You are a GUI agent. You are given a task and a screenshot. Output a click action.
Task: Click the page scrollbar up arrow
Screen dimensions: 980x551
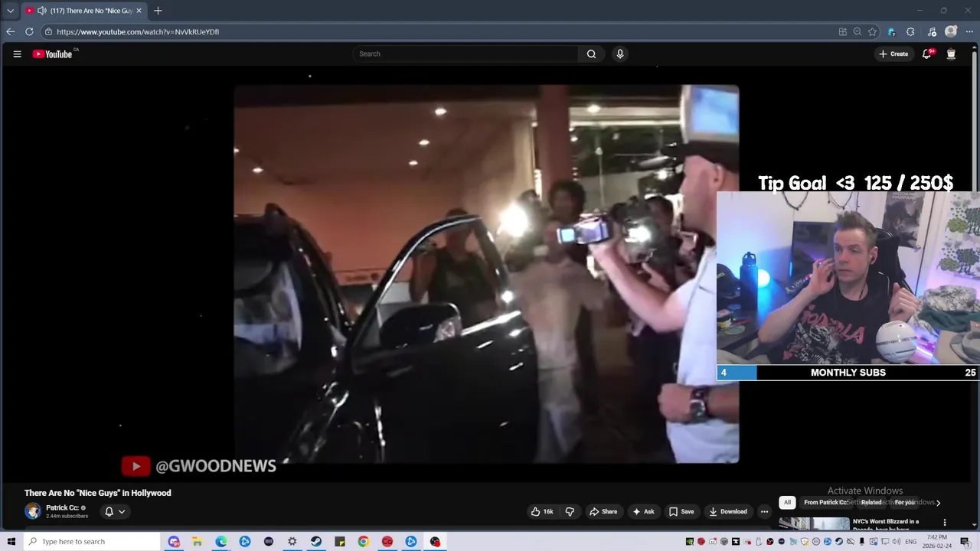coord(975,46)
